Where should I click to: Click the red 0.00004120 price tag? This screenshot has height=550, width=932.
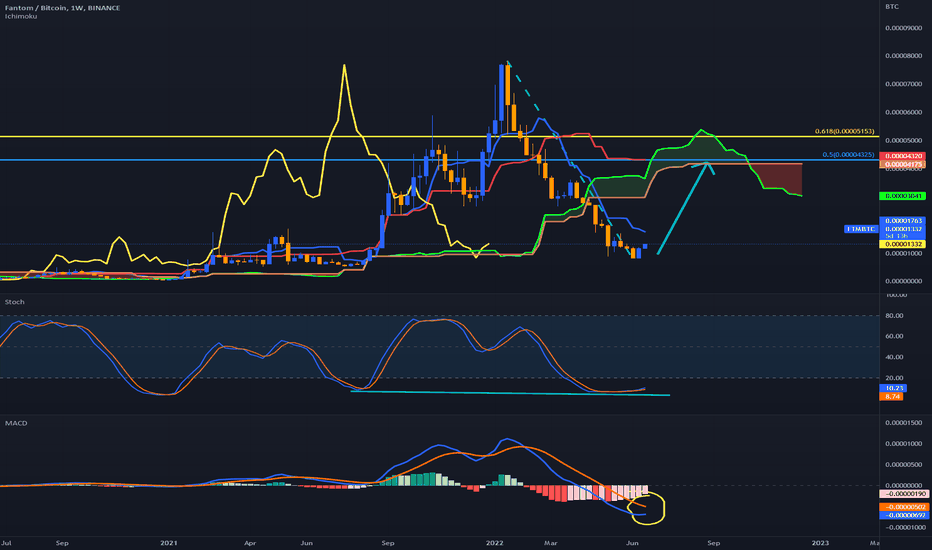902,156
